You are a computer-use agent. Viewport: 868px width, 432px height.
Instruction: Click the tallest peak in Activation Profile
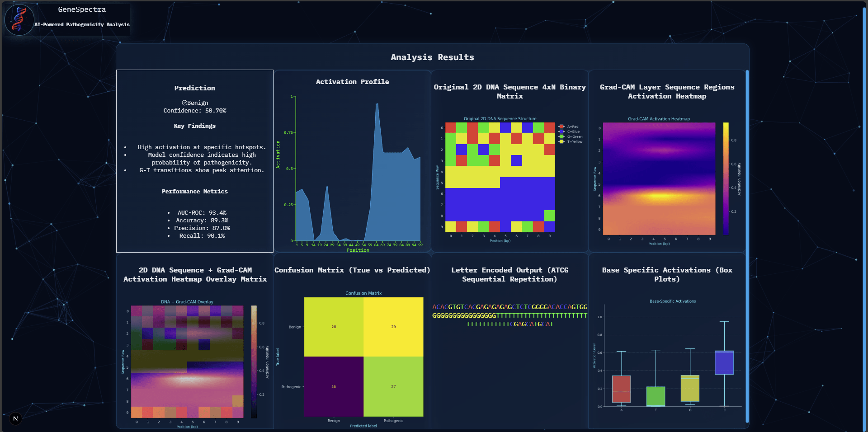377,105
